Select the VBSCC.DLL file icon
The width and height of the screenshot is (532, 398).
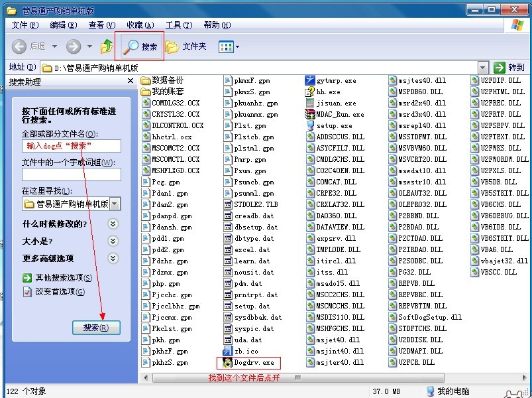tap(475, 272)
